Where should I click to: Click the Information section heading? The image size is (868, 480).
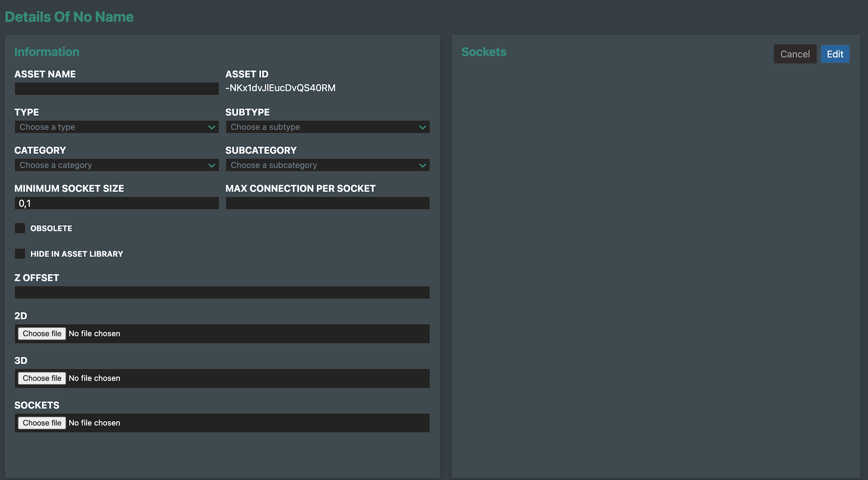pos(47,52)
